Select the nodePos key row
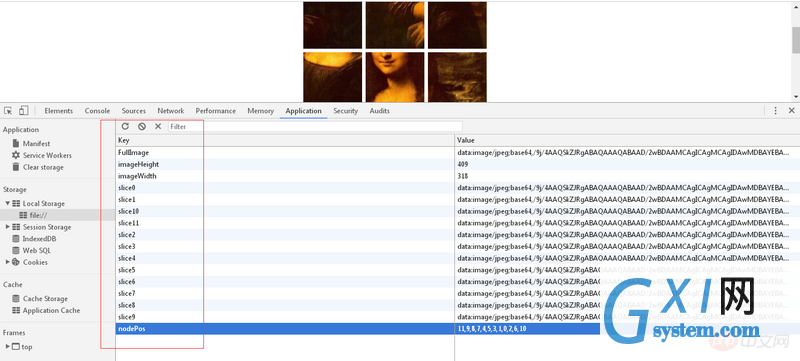Viewport: 800px width, 361px height. point(285,329)
